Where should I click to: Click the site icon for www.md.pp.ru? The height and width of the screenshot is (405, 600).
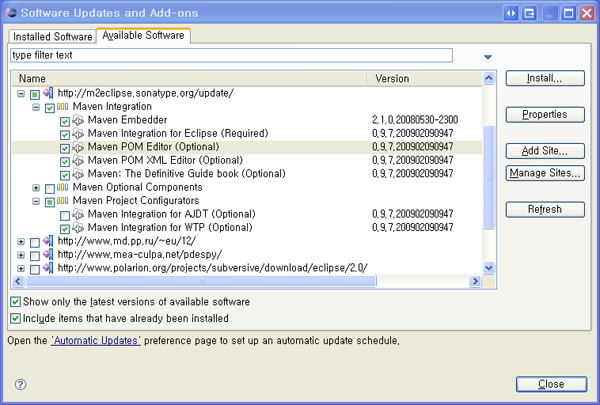(x=48, y=241)
